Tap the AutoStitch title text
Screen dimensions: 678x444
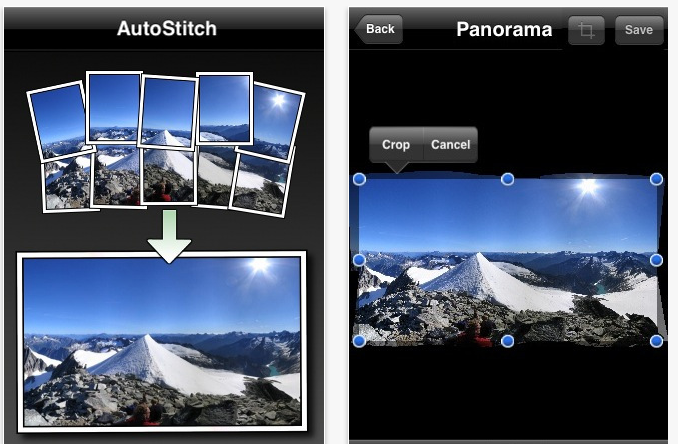[166, 27]
